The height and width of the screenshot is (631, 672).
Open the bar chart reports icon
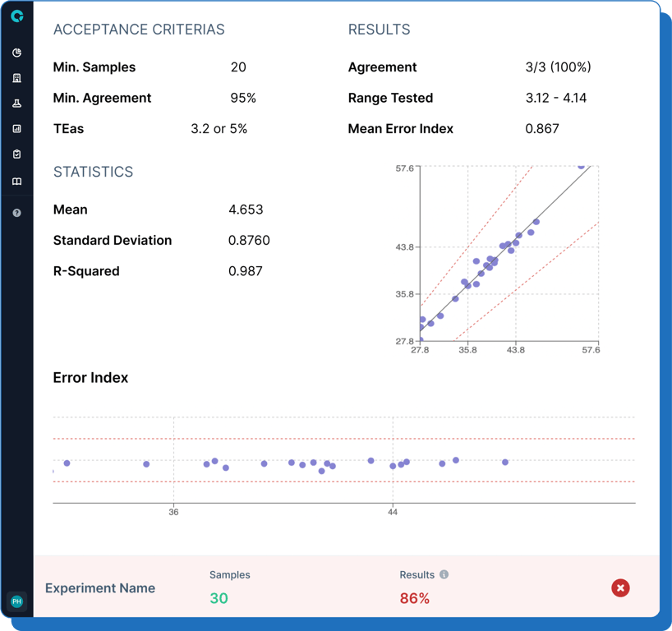tap(16, 129)
